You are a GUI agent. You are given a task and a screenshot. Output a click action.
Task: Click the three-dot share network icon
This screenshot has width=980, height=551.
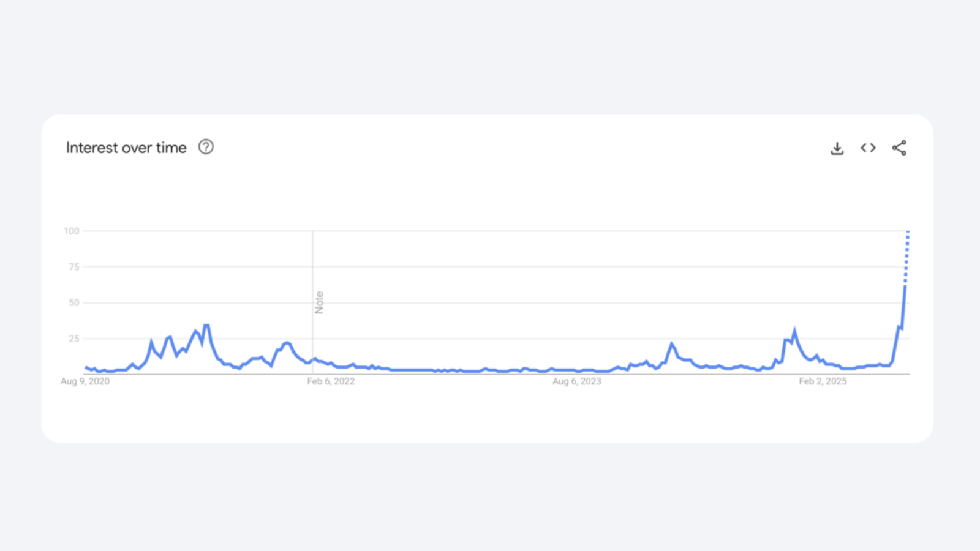(x=899, y=148)
